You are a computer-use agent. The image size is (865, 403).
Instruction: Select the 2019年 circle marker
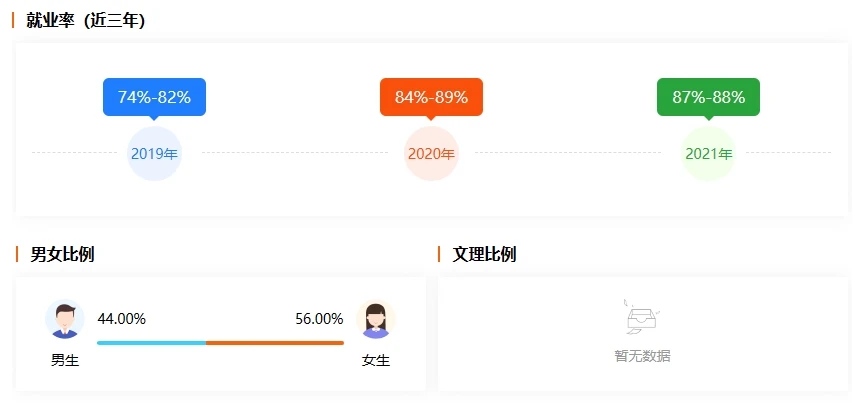(154, 154)
